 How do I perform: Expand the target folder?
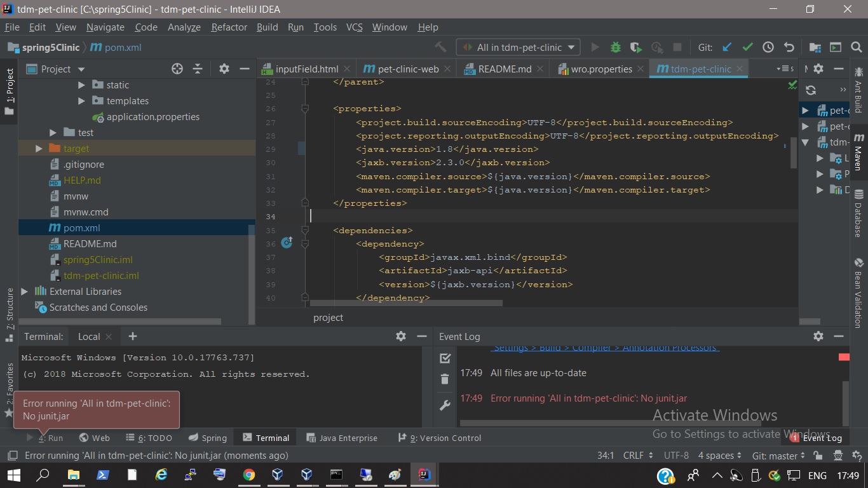coord(39,148)
